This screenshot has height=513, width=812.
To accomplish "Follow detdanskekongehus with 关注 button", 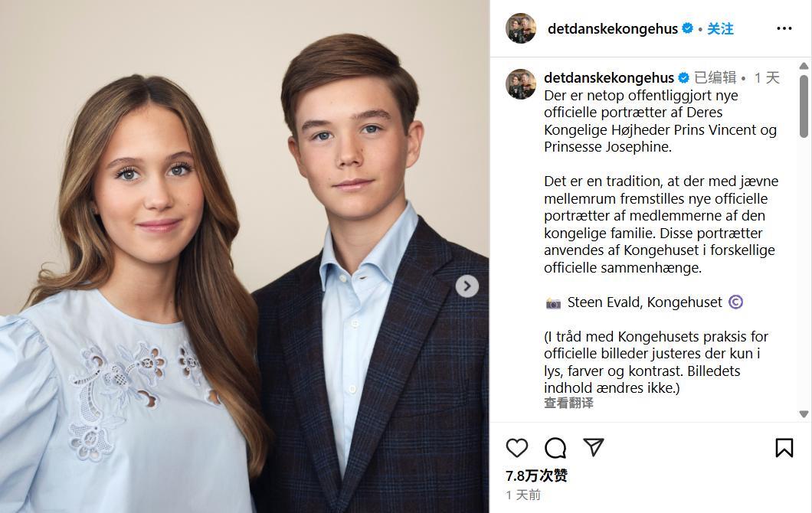I will pos(720,28).
